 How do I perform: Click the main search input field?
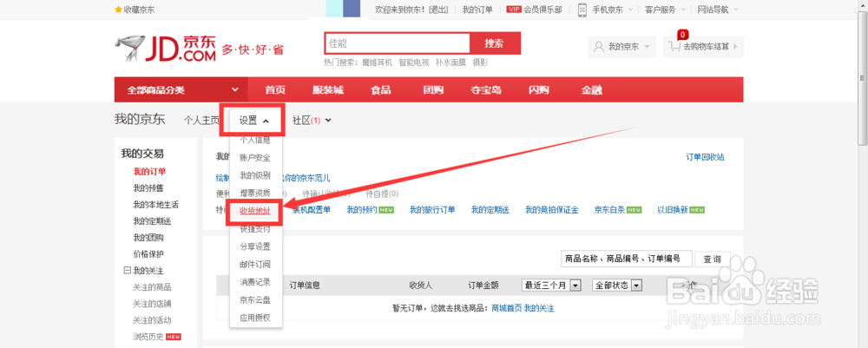coord(397,43)
